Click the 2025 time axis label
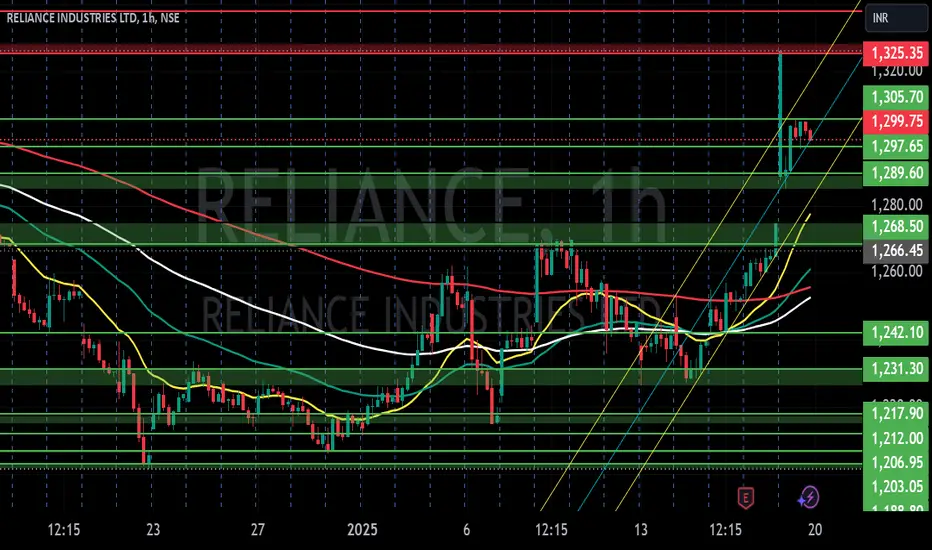Screen dimensions: 932x550 [x=362, y=529]
